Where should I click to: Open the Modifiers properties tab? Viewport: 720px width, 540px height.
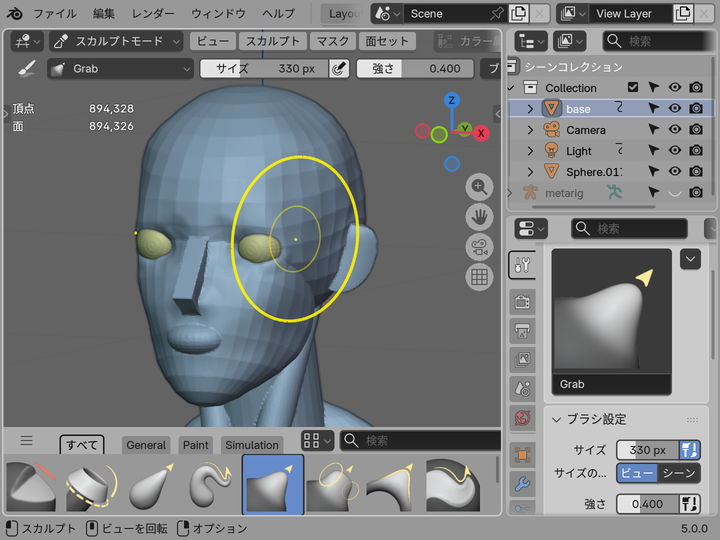point(523,484)
